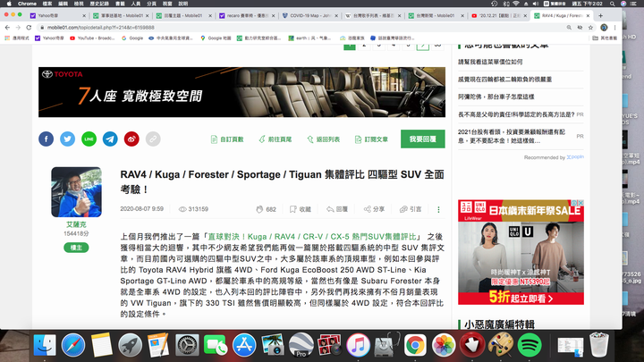Open recommended article 感覺現在四輪都被二輪欺負的很嚴重

pos(504,80)
